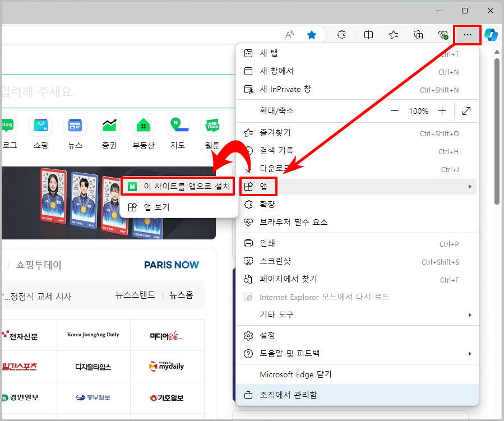
Task: Toggle the blue favorite star
Action: [x=312, y=35]
